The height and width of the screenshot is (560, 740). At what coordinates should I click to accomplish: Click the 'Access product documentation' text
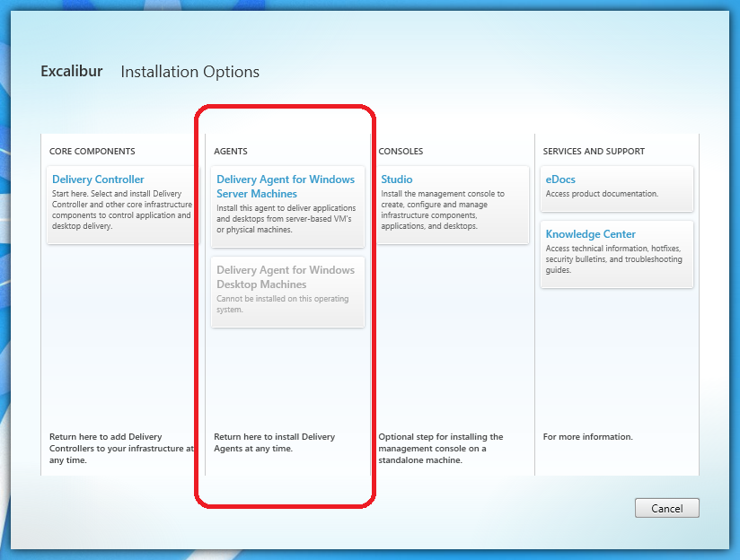tap(602, 194)
